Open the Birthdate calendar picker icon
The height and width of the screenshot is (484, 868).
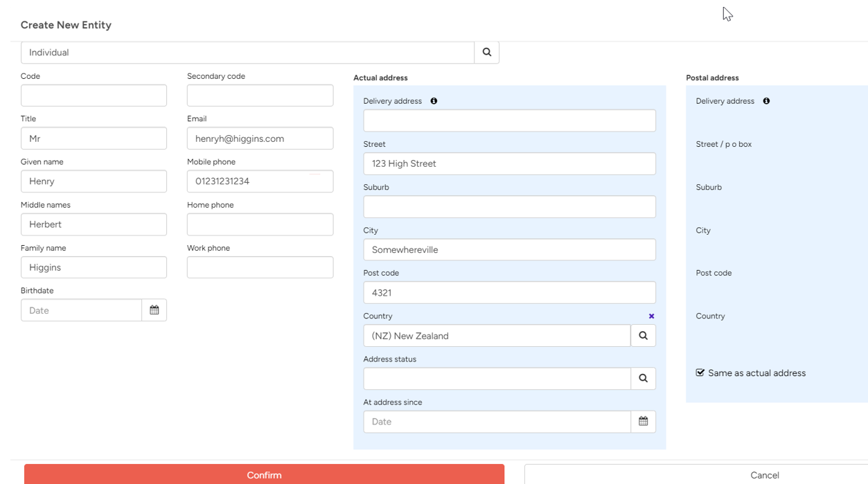click(x=154, y=310)
